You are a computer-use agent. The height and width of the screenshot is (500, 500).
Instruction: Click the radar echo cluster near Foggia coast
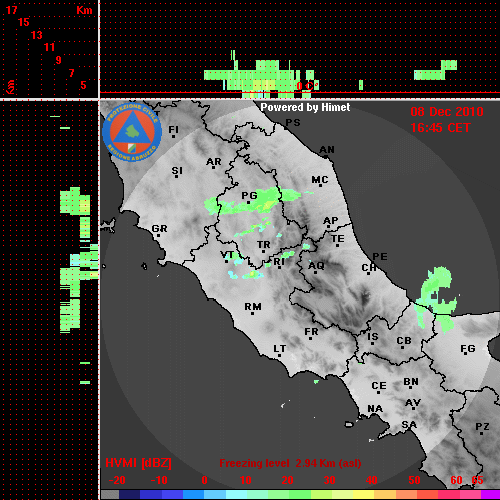(436, 298)
